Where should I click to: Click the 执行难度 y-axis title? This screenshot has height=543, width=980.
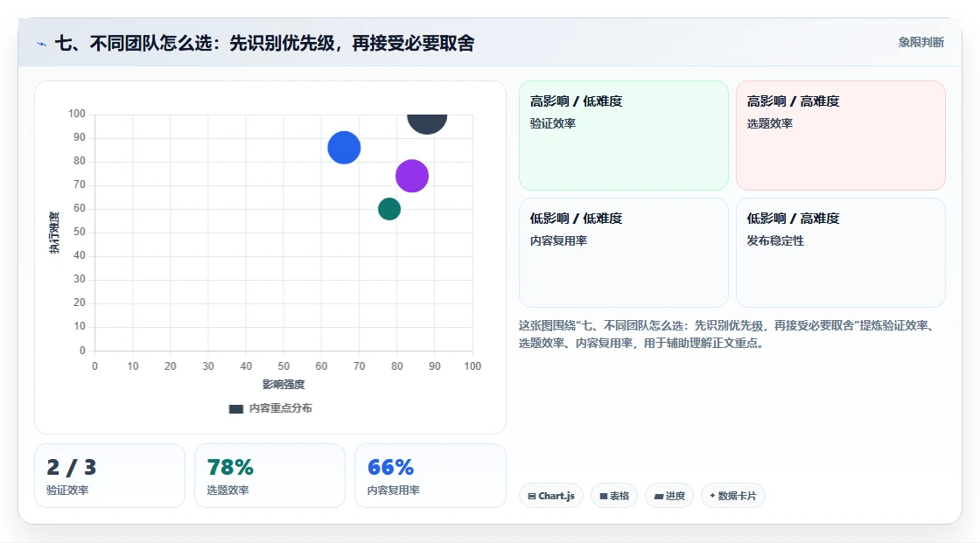coord(54,233)
